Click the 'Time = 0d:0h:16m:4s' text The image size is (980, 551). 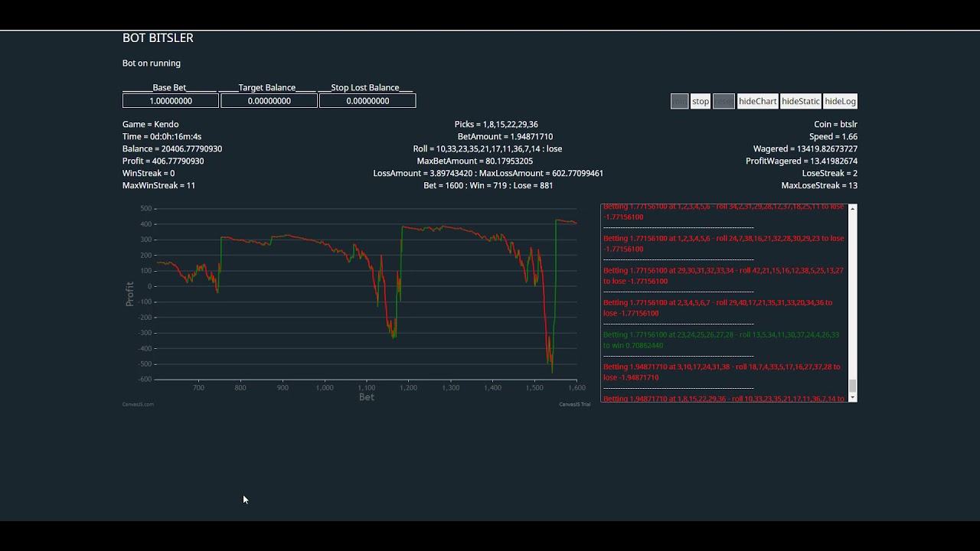tap(162, 136)
